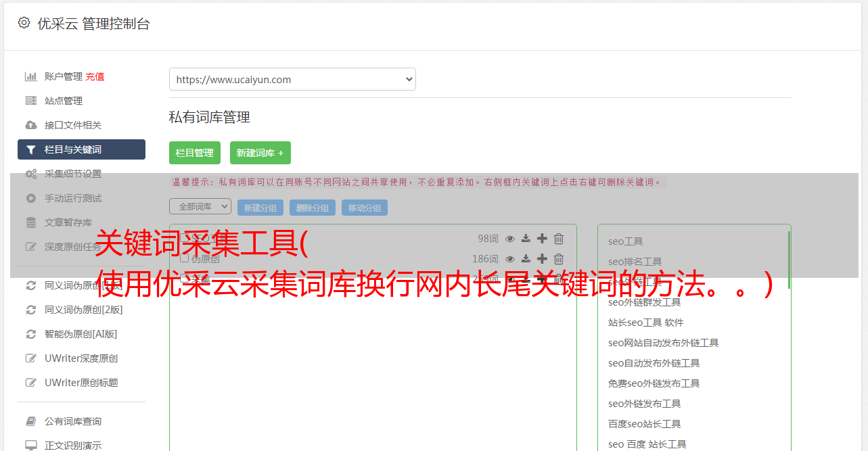This screenshot has width=868, height=451.
Task: Click the funnel icon for 栏目与关键词
Action: click(31, 150)
